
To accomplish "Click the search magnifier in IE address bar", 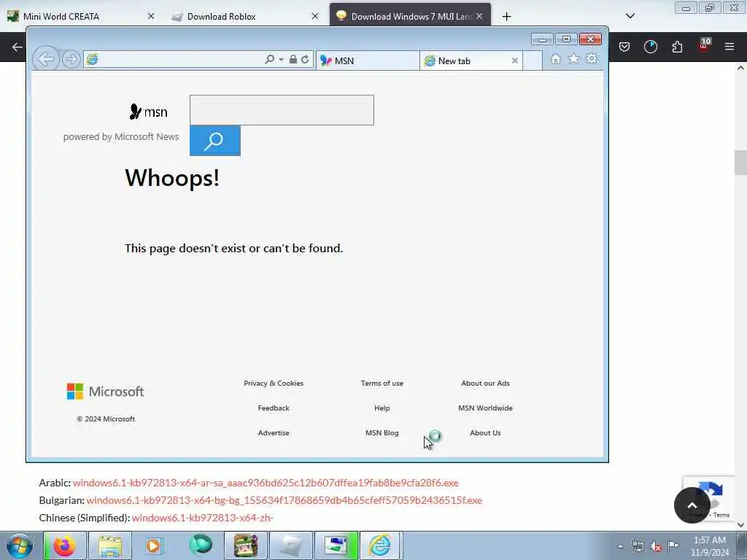I will coord(269,60).
